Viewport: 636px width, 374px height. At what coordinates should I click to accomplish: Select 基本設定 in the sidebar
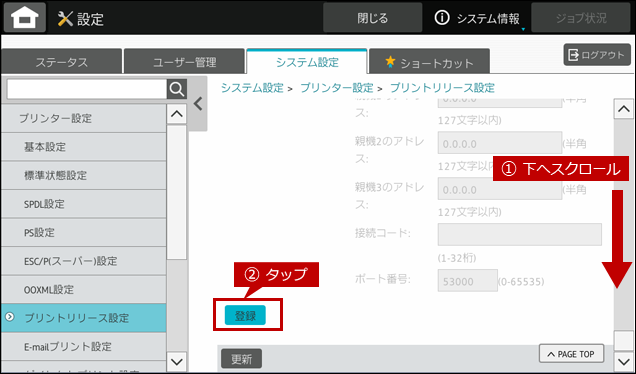tap(84, 147)
